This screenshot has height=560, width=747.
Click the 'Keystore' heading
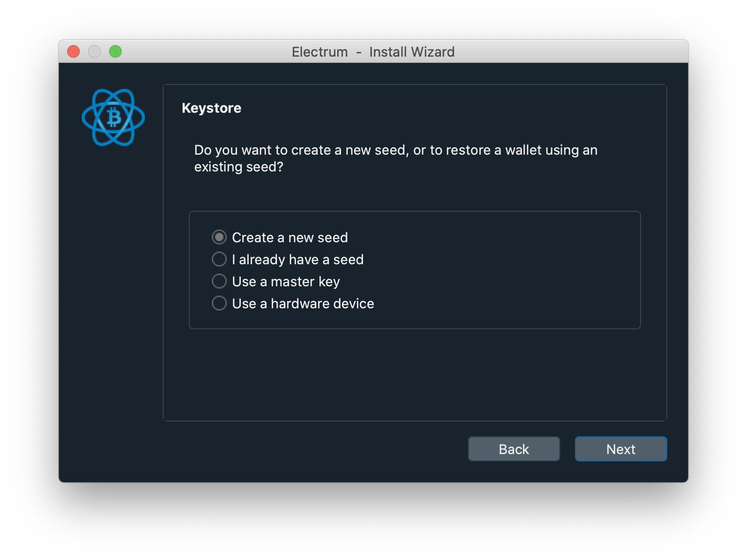tap(211, 108)
